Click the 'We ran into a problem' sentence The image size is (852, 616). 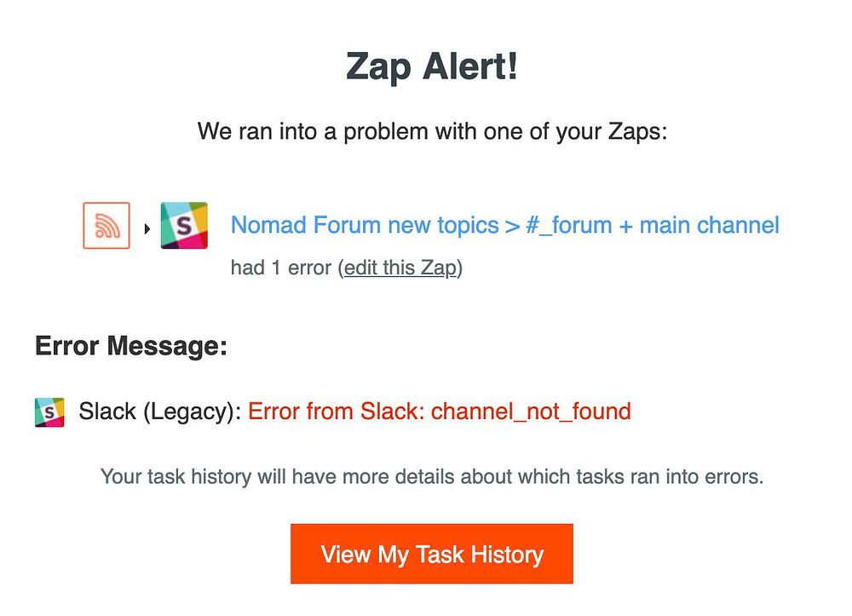coord(431,131)
